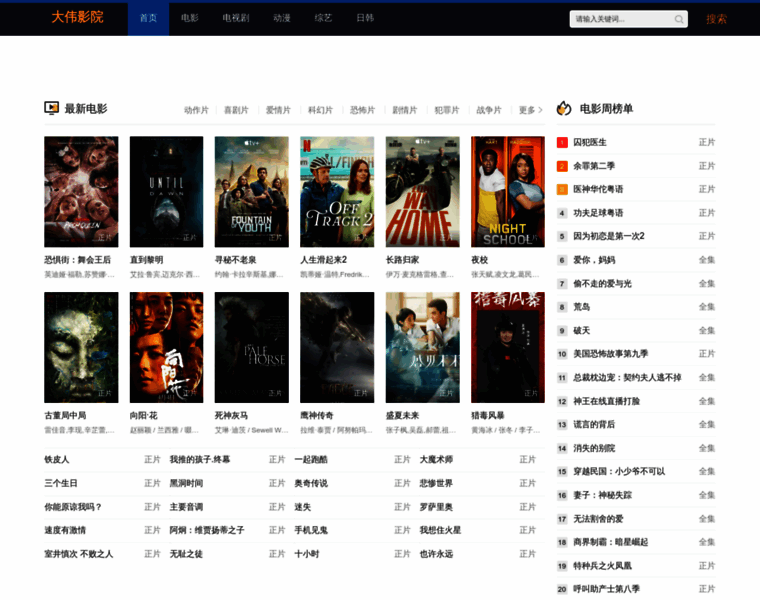Filter by 犯罪片 category
Screen dimensions: 760x600
coord(447,111)
